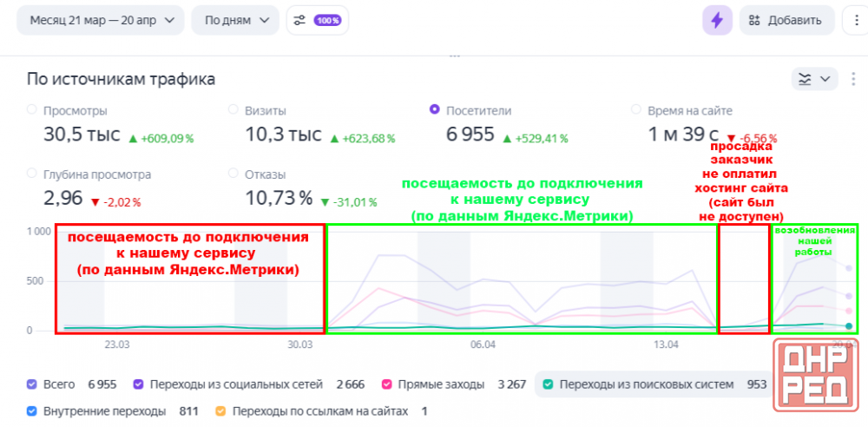868x427 pixels.
Task: Click the ДНР РЕД logo watermark
Action: [814, 380]
